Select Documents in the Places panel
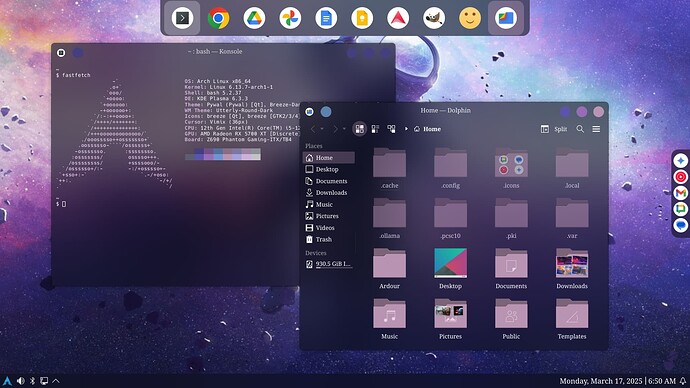This screenshot has width=690, height=388. tap(329, 181)
